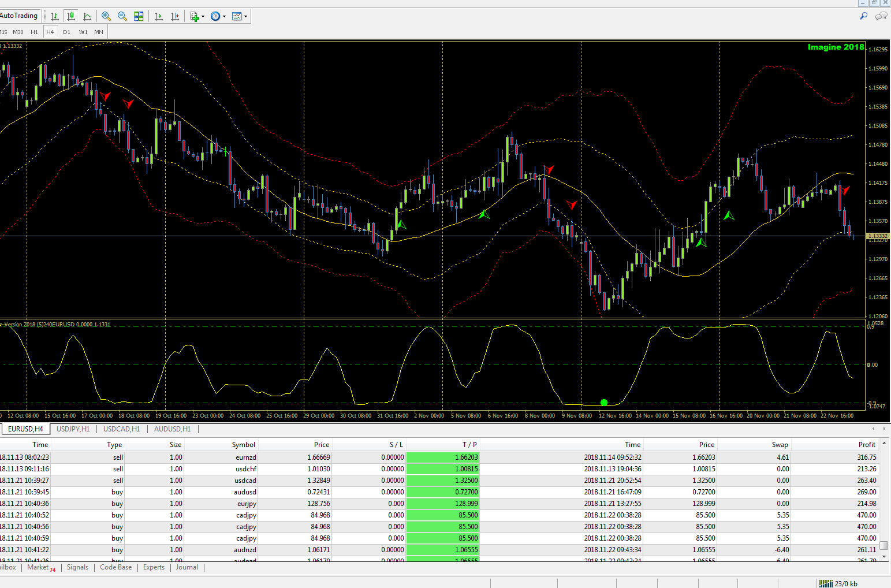Toggle the AutoTrading button
This screenshot has width=891, height=588.
18,16
